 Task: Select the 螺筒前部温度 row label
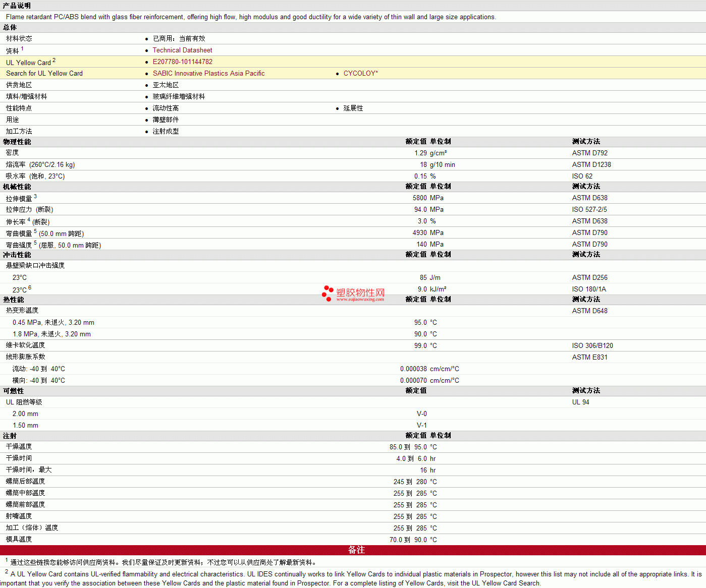click(26, 504)
